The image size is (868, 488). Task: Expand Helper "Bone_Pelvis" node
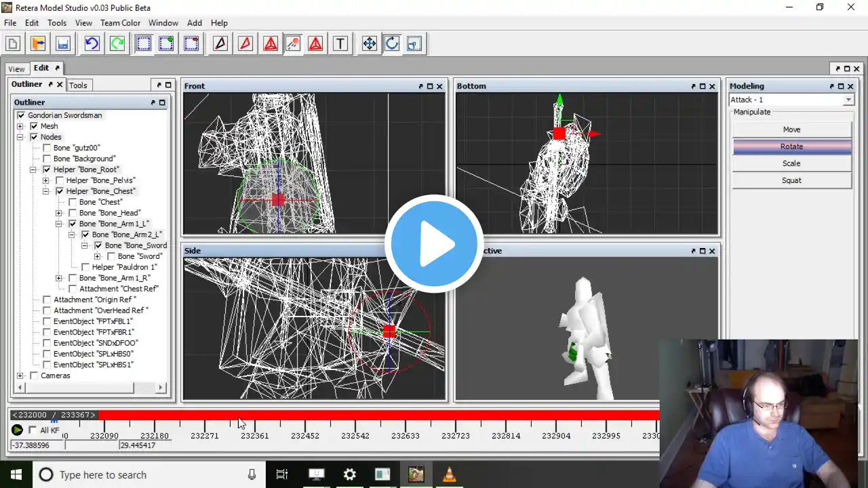(45, 180)
